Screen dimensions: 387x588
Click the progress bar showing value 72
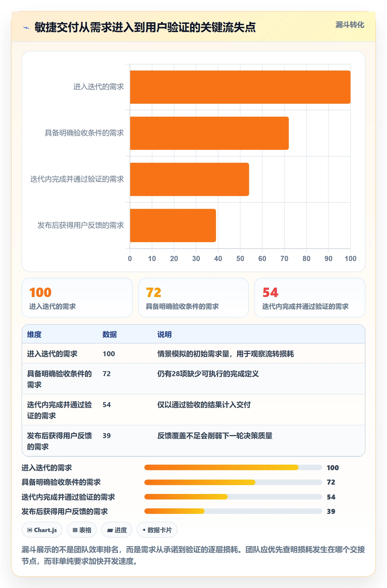(233, 482)
